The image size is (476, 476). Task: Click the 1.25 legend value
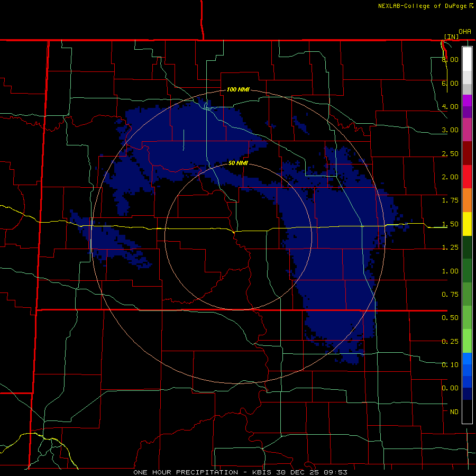pos(450,248)
